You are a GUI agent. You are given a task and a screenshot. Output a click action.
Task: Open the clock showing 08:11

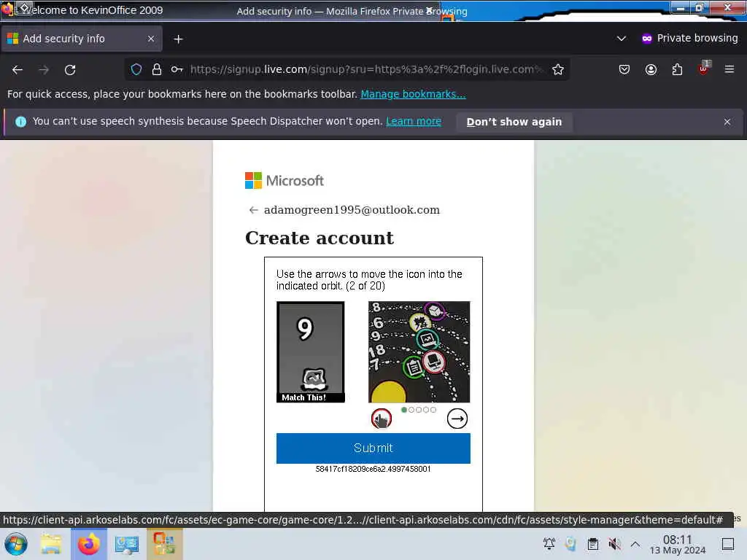678,544
